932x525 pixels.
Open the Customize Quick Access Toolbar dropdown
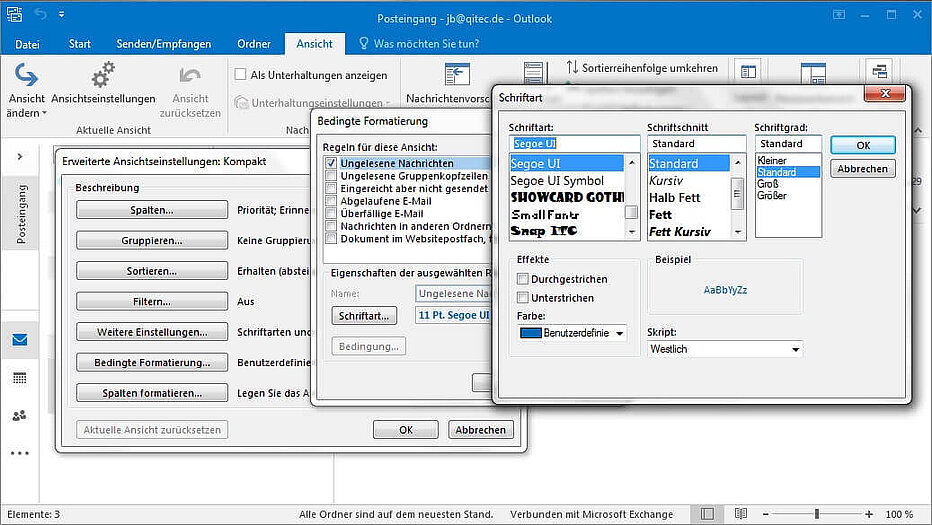tap(61, 14)
